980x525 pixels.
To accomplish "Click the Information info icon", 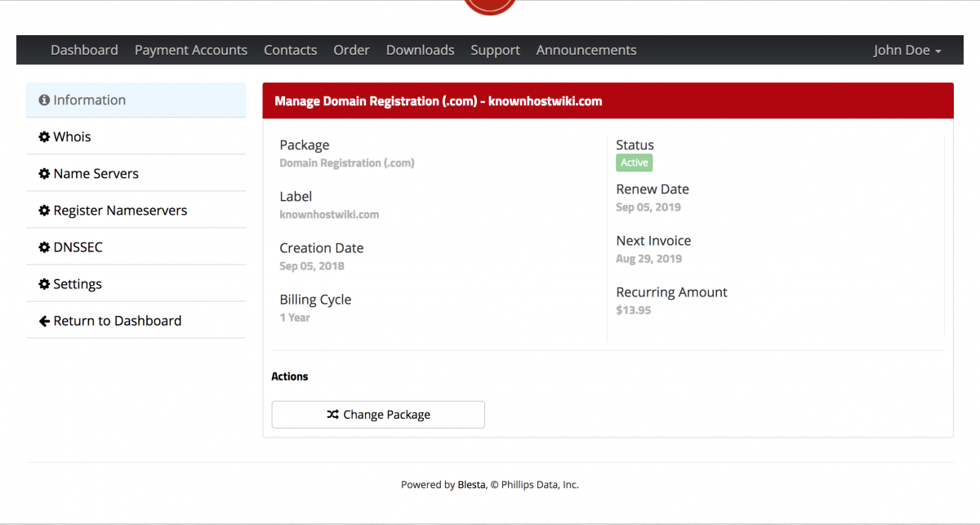I will click(x=44, y=99).
